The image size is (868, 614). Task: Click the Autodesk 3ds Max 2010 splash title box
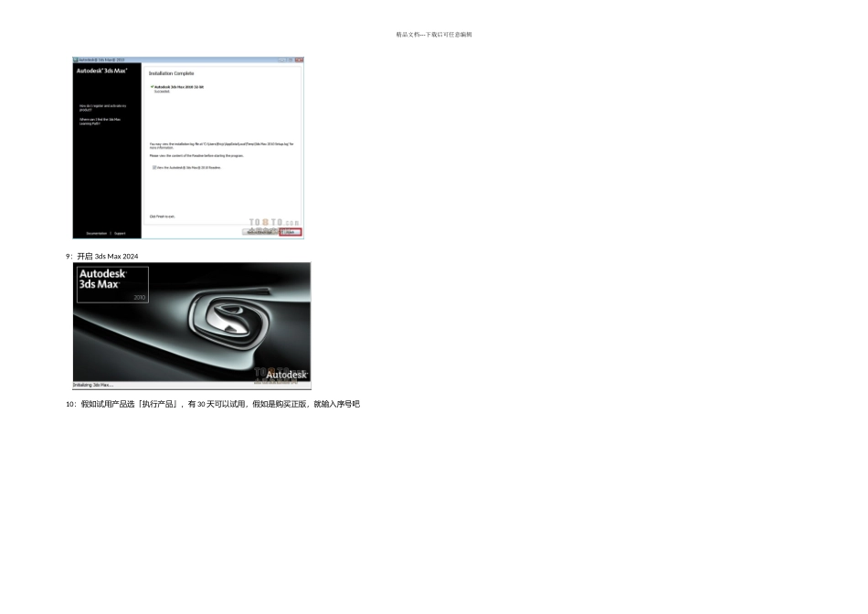point(112,284)
